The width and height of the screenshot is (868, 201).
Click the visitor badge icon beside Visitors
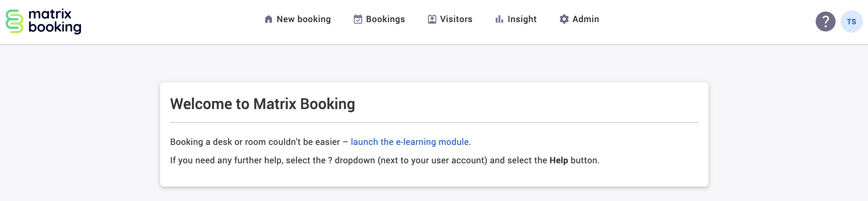(432, 19)
